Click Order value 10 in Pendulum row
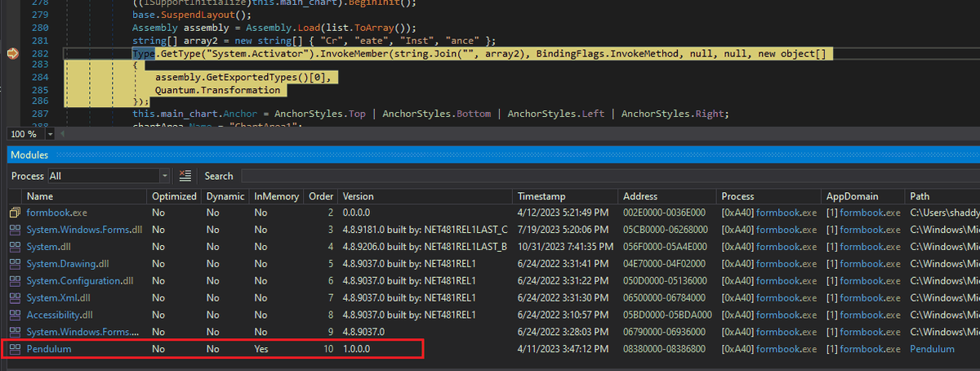 [x=327, y=349]
